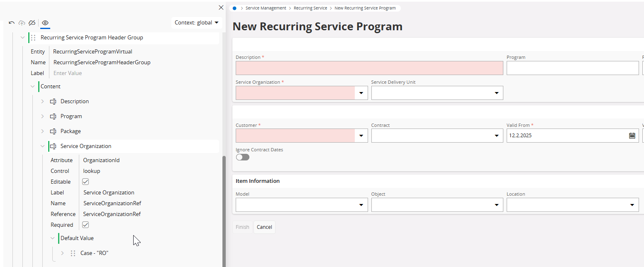
Task: Open the Context: global dropdown
Action: [x=197, y=23]
